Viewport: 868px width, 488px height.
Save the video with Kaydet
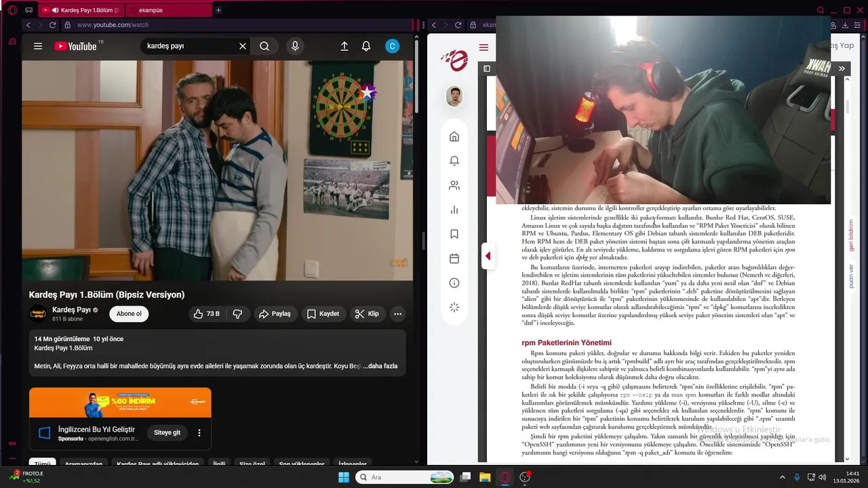point(323,314)
